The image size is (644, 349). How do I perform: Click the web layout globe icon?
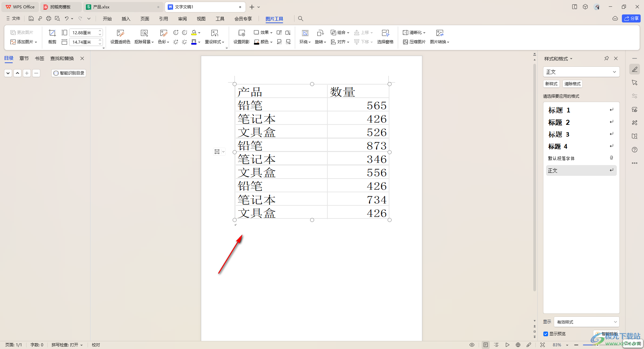click(518, 345)
